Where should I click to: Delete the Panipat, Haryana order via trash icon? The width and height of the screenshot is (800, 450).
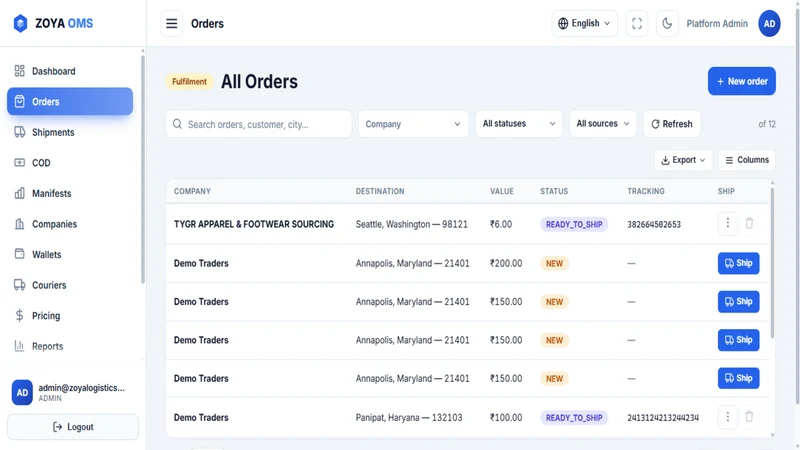(x=749, y=417)
